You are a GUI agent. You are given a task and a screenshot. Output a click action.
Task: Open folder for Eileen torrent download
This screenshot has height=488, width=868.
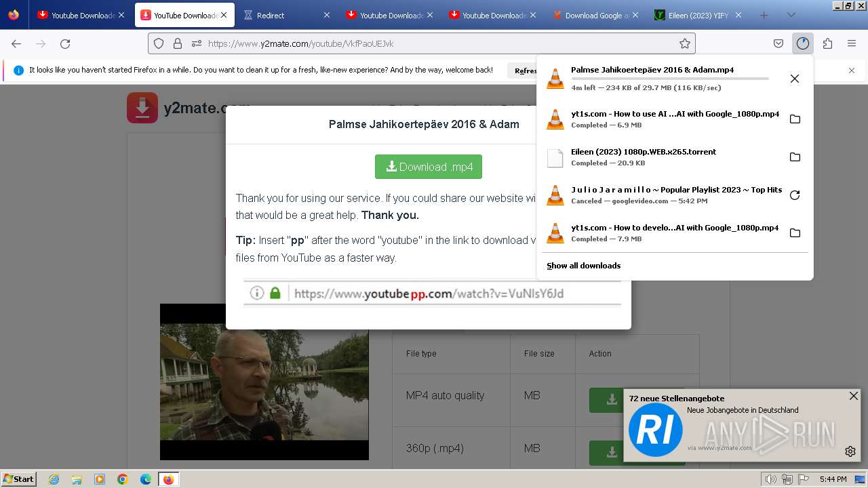(x=795, y=157)
